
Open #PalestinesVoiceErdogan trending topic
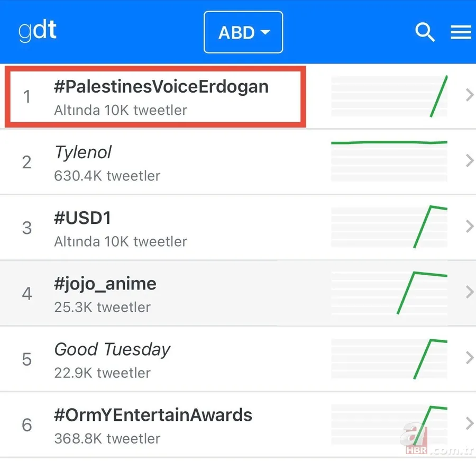click(161, 87)
